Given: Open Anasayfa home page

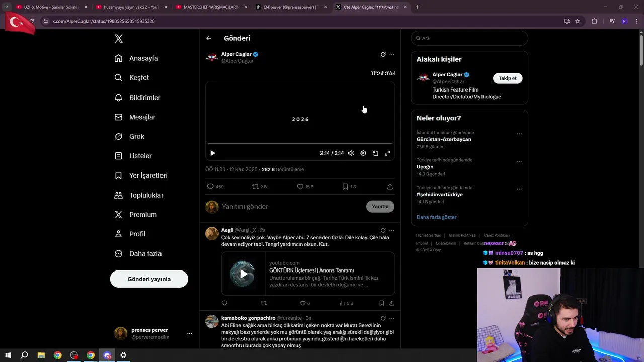Looking at the screenshot, I should coord(136,58).
